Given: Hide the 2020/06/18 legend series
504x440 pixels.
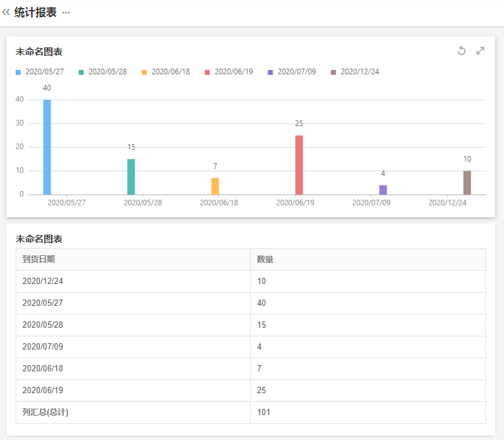Looking at the screenshot, I should coord(166,72).
